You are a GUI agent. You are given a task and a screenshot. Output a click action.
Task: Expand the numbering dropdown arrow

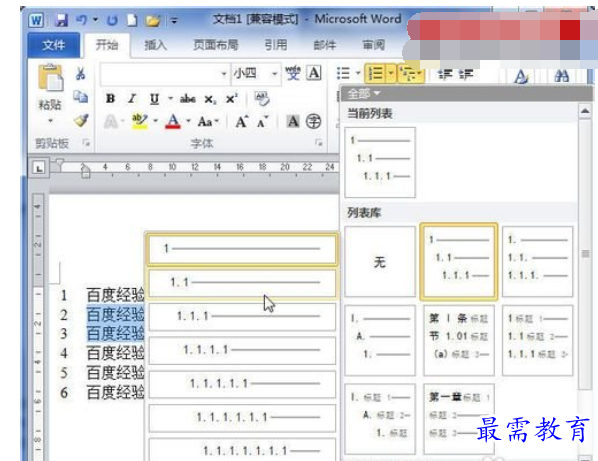pyautogui.click(x=391, y=73)
